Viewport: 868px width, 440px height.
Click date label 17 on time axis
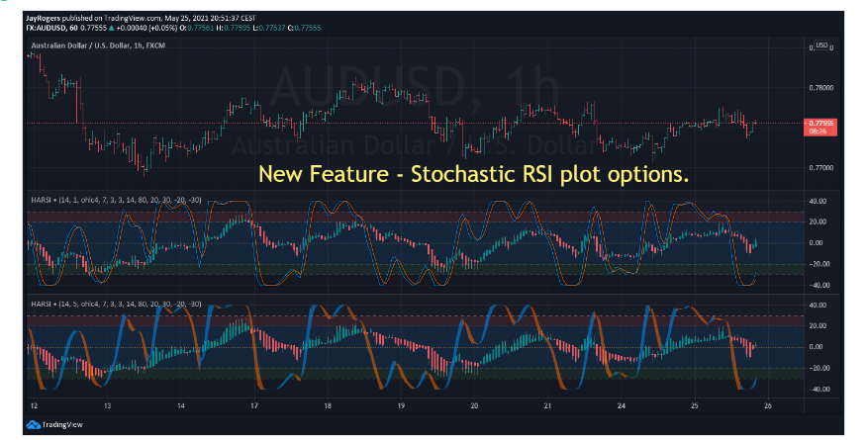254,406
